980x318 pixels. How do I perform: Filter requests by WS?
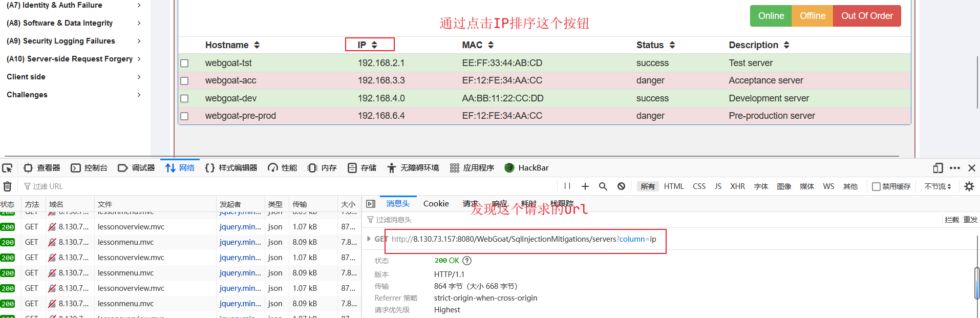click(828, 186)
